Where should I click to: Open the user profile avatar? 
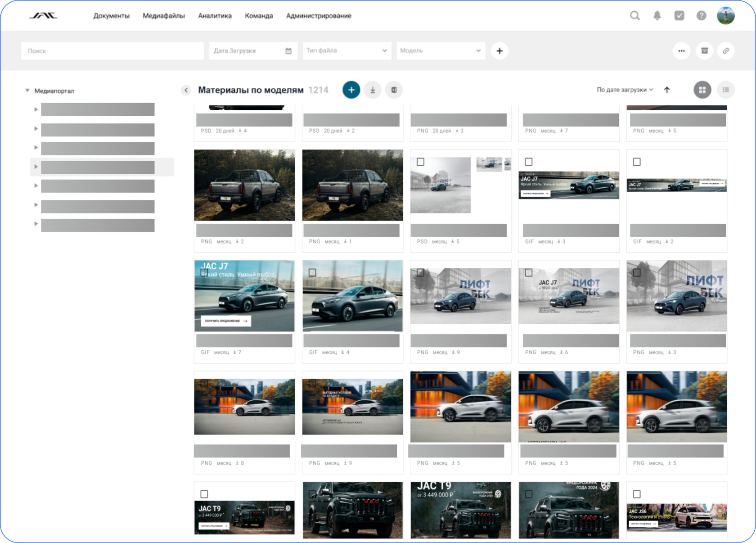725,16
